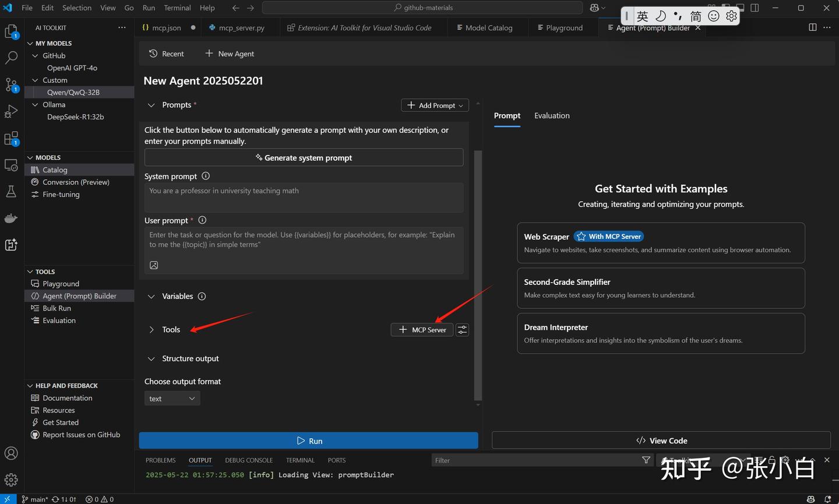Image resolution: width=839 pixels, height=504 pixels.
Task: Open the Web Scraper example card
Action: [661, 243]
